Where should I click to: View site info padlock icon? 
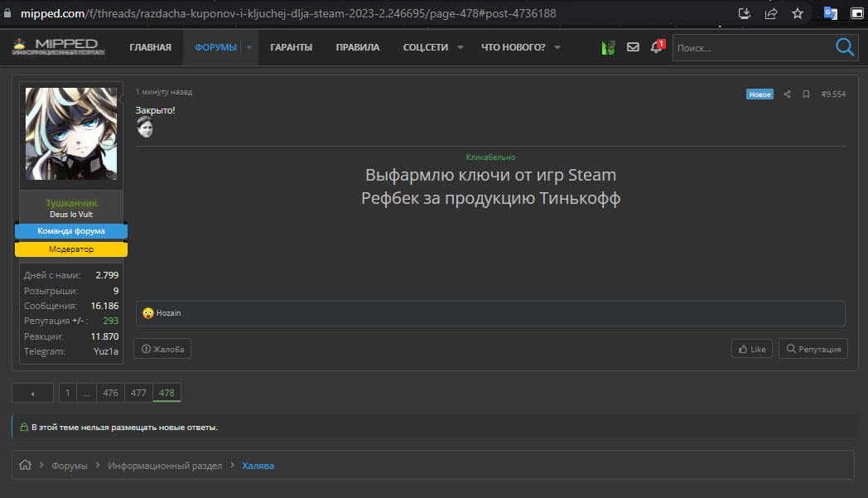[7, 13]
